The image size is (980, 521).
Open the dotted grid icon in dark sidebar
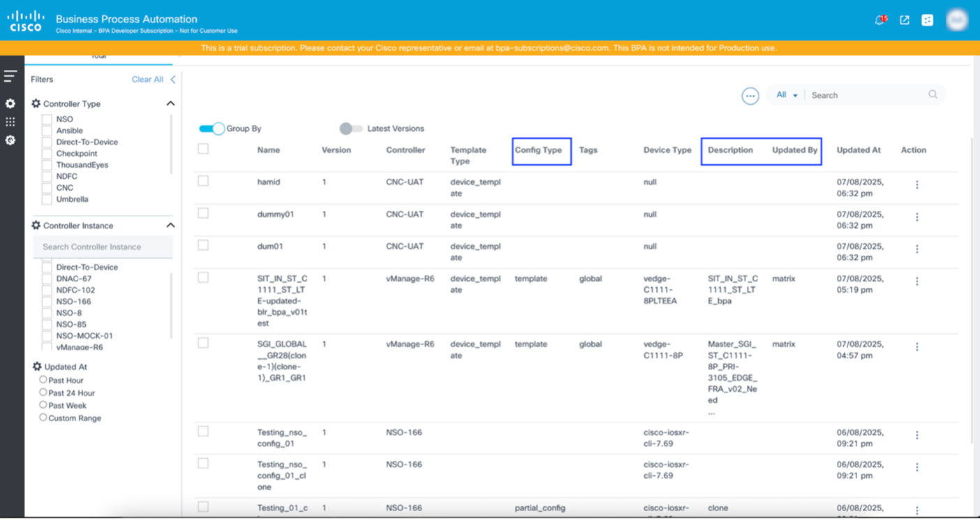tap(10, 122)
